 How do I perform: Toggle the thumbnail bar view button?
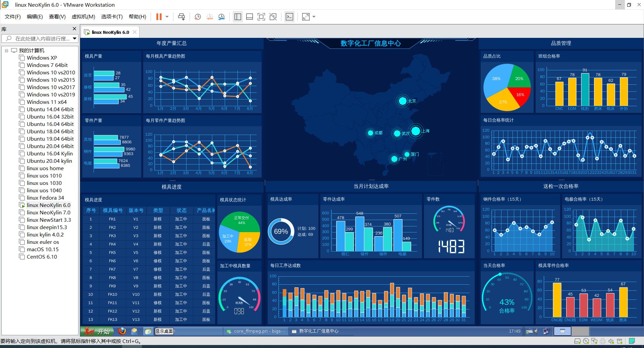coord(249,17)
